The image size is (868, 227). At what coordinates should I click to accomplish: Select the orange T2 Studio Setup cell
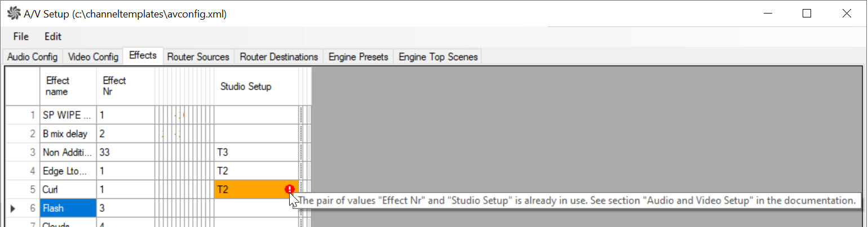(248, 190)
